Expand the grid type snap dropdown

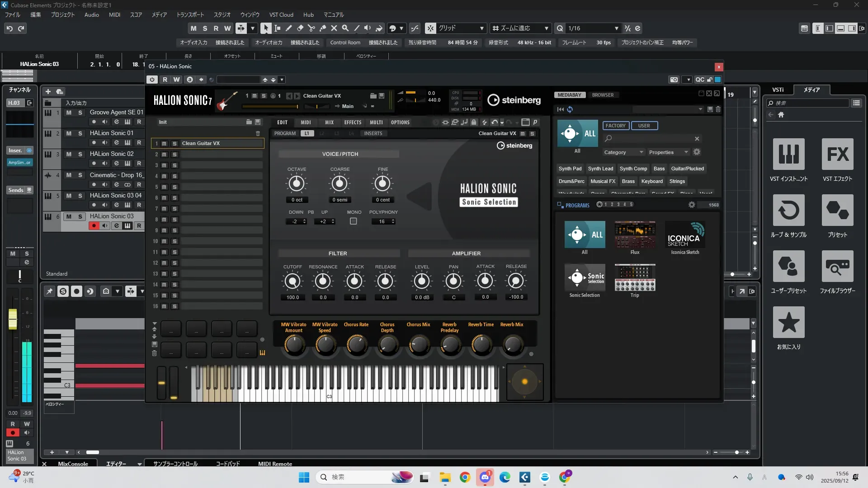click(481, 28)
